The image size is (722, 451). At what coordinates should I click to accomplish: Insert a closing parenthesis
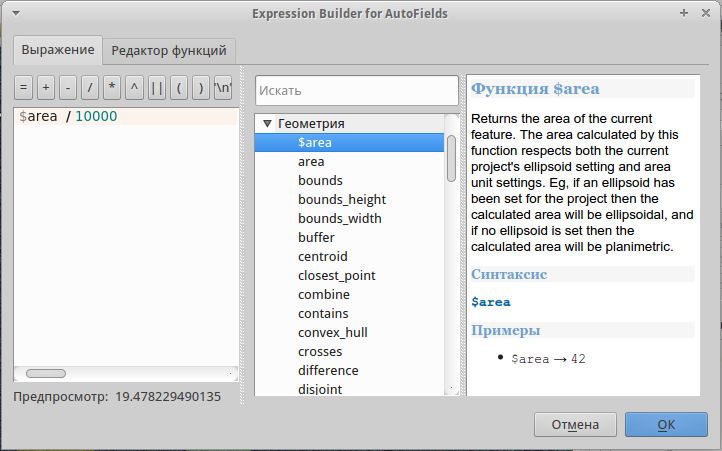(201, 88)
